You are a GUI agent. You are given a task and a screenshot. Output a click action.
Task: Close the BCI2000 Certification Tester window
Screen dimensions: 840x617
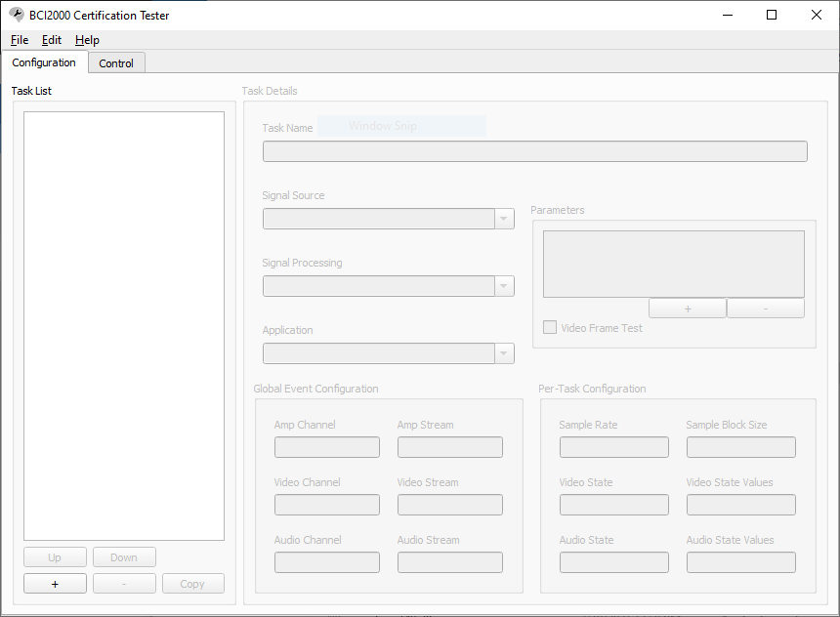coord(816,15)
